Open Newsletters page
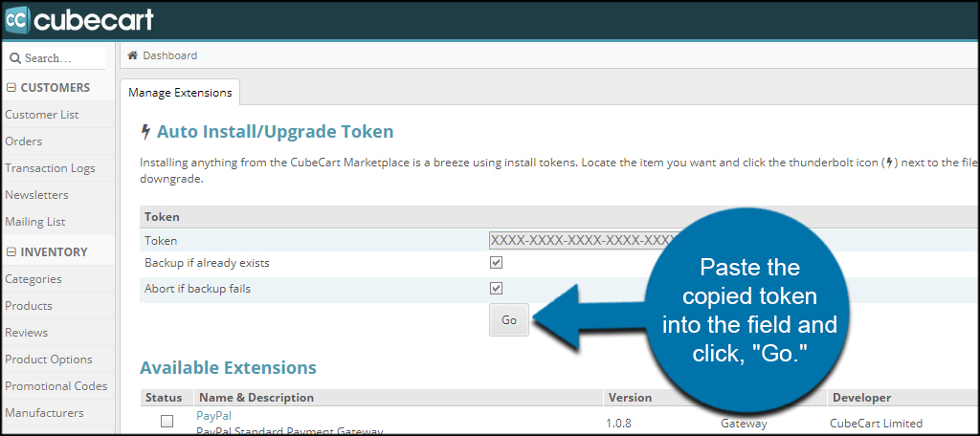This screenshot has height=436, width=980. click(37, 195)
